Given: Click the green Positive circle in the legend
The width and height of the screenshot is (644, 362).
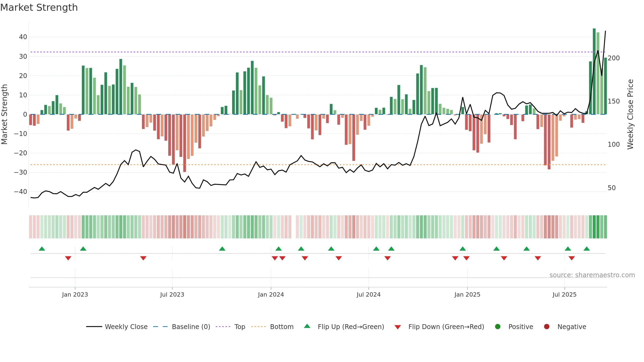Looking at the screenshot, I should click(498, 327).
